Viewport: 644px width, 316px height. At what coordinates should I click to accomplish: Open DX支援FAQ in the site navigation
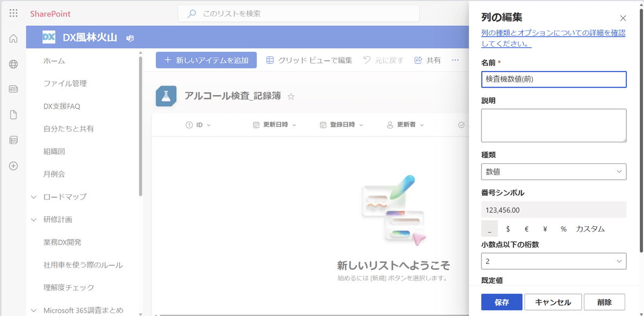[x=62, y=106]
